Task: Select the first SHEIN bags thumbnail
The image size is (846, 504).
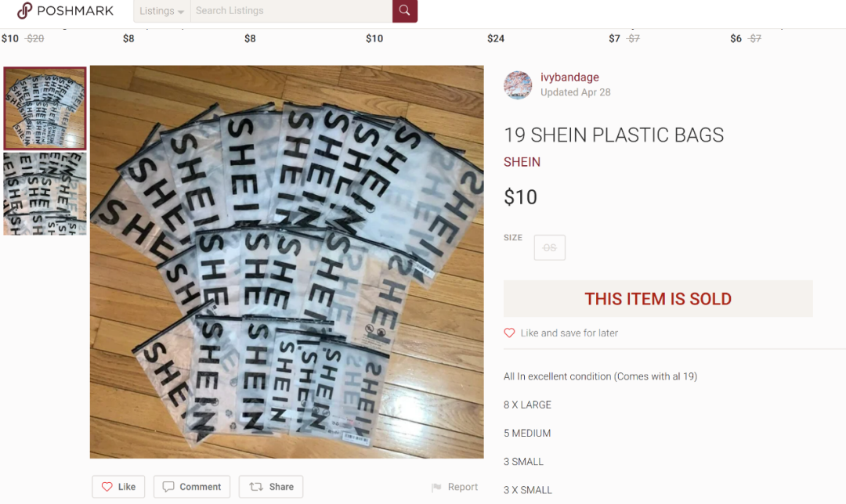Action: 45,108
